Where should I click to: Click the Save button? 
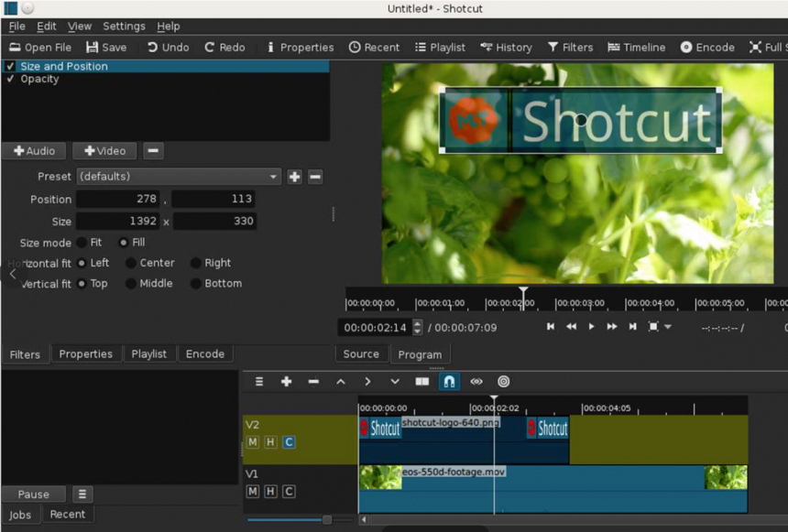(107, 47)
